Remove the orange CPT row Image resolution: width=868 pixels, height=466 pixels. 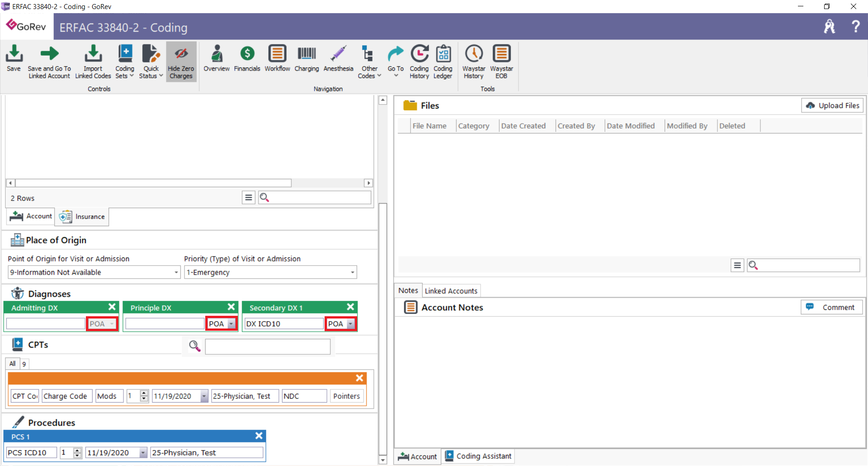pyautogui.click(x=359, y=378)
